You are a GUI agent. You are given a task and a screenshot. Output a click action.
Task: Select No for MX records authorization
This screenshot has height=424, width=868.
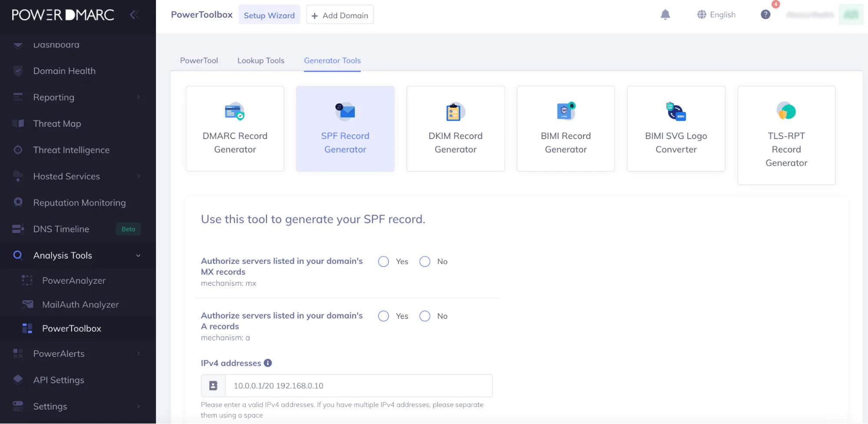pos(425,262)
